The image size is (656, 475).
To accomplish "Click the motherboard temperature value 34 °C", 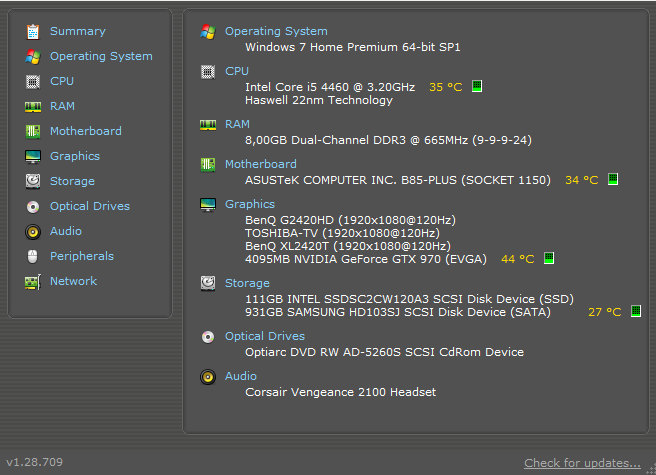I will [582, 180].
